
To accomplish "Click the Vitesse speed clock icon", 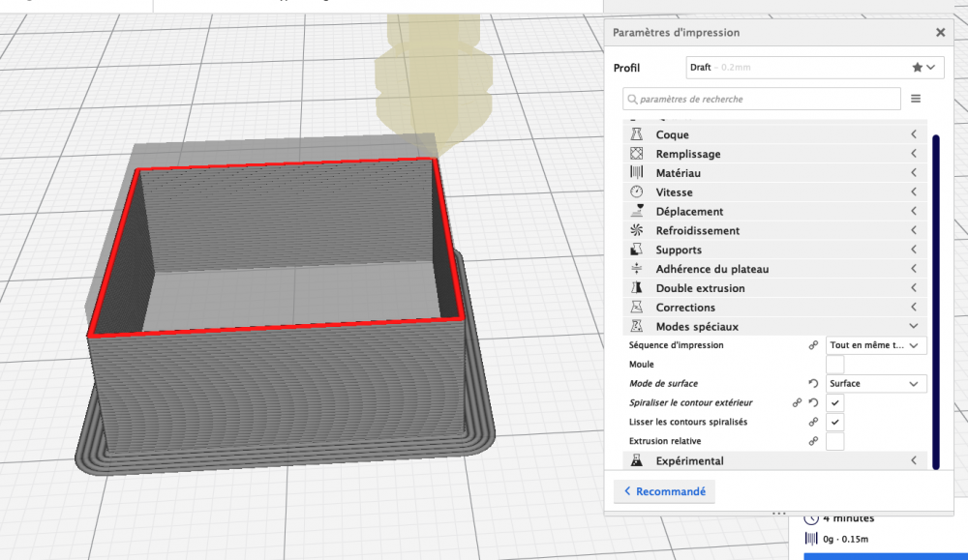I will pos(637,192).
